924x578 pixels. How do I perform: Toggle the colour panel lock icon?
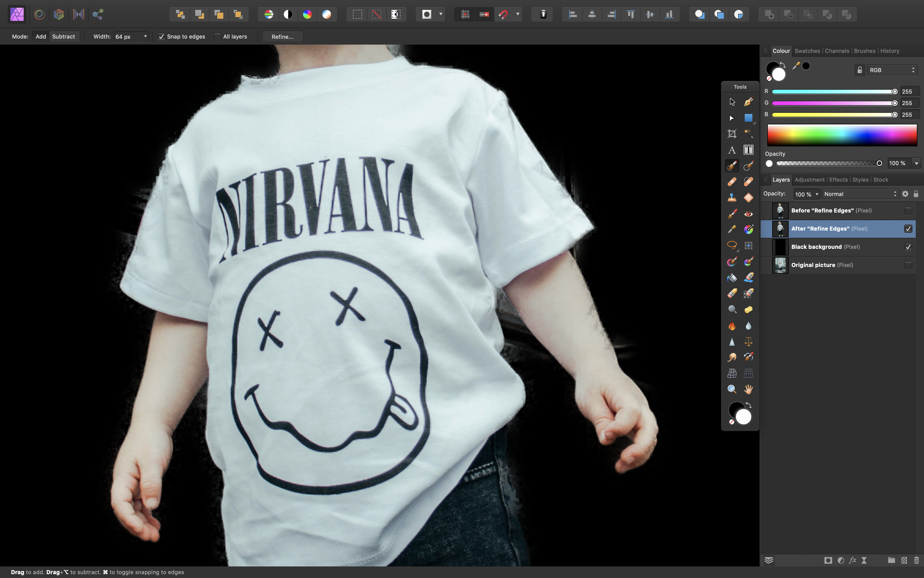pyautogui.click(x=859, y=70)
